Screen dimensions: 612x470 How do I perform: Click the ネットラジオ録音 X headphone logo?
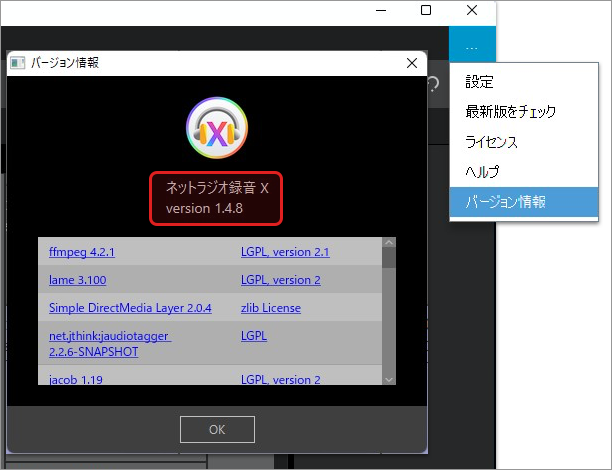tap(217, 128)
